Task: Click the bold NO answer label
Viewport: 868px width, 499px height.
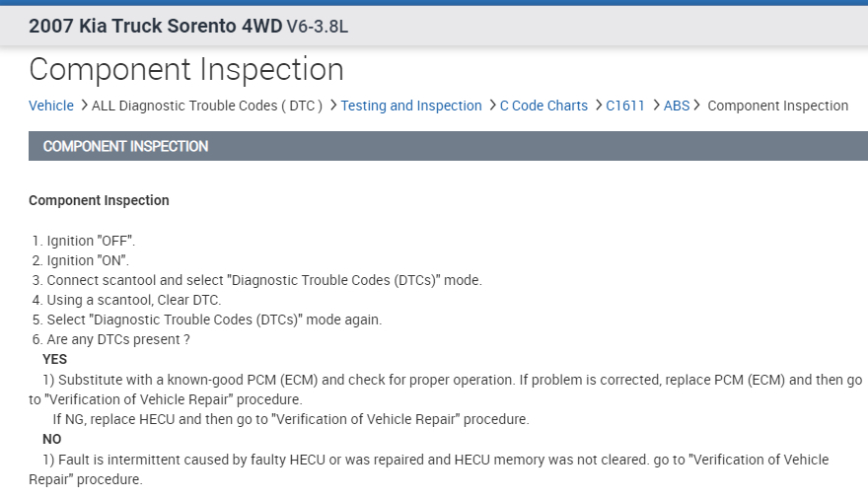Action: [x=52, y=439]
